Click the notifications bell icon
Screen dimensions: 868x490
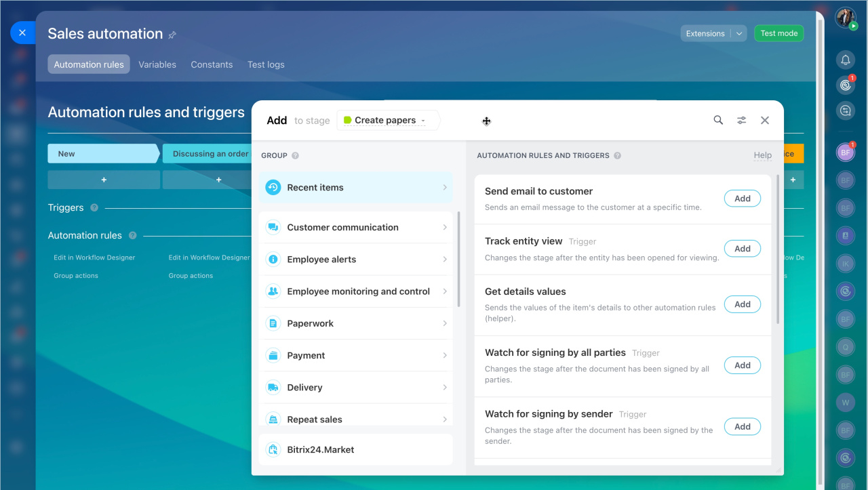click(846, 60)
